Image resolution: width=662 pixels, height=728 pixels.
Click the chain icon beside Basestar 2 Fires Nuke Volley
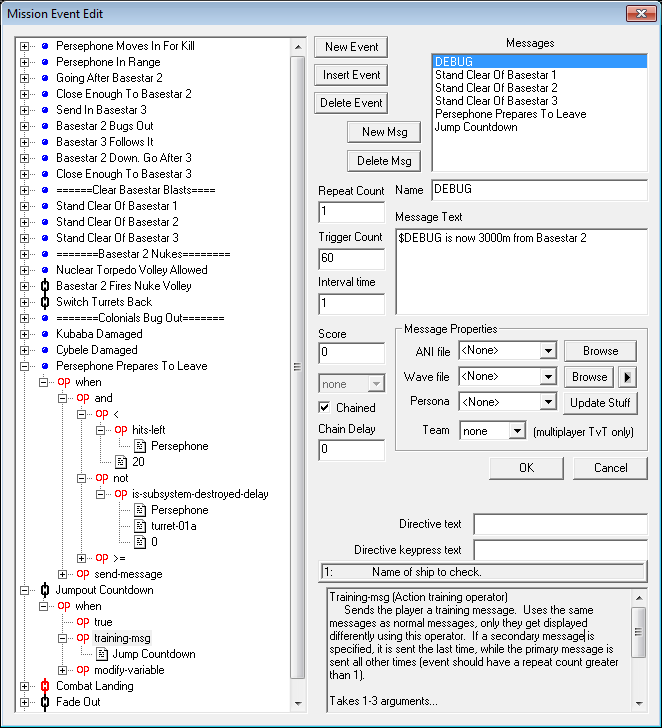[x=45, y=286]
